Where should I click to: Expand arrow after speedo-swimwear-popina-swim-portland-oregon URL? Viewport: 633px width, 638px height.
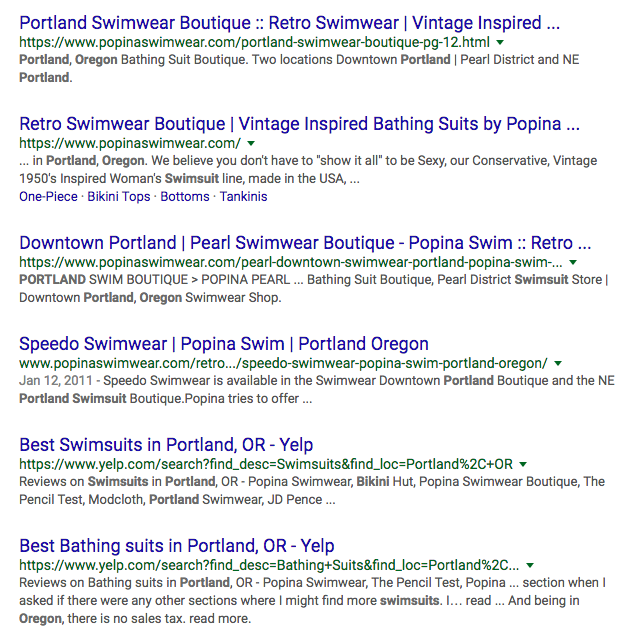pos(558,363)
